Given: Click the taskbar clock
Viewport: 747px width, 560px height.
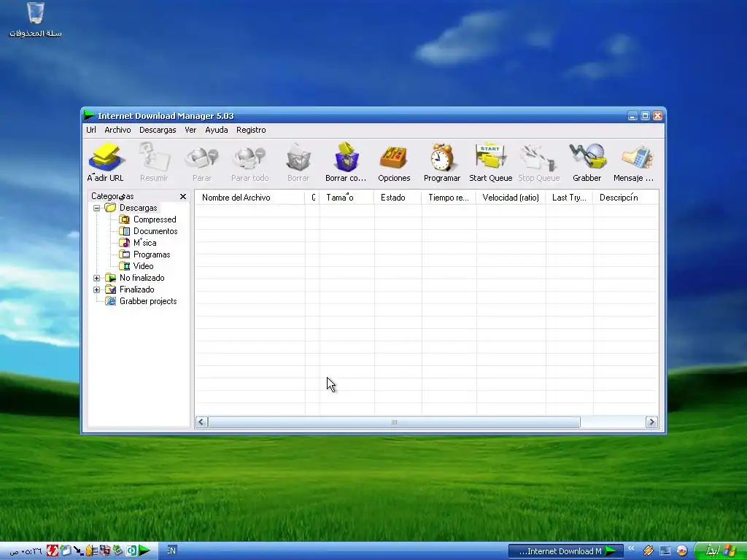Looking at the screenshot, I should pyautogui.click(x=26, y=551).
